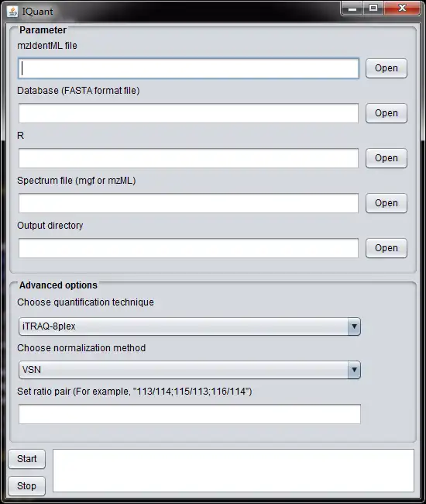The height and width of the screenshot is (504, 426).
Task: Open the iTRAQ-8plex quantification technique dropdown
Action: [190, 326]
